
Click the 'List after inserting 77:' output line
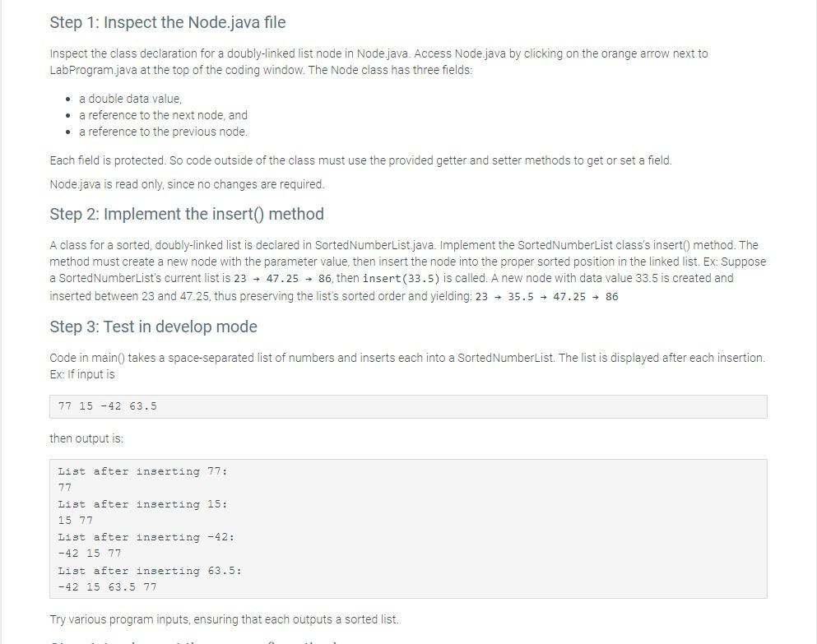pos(142,471)
